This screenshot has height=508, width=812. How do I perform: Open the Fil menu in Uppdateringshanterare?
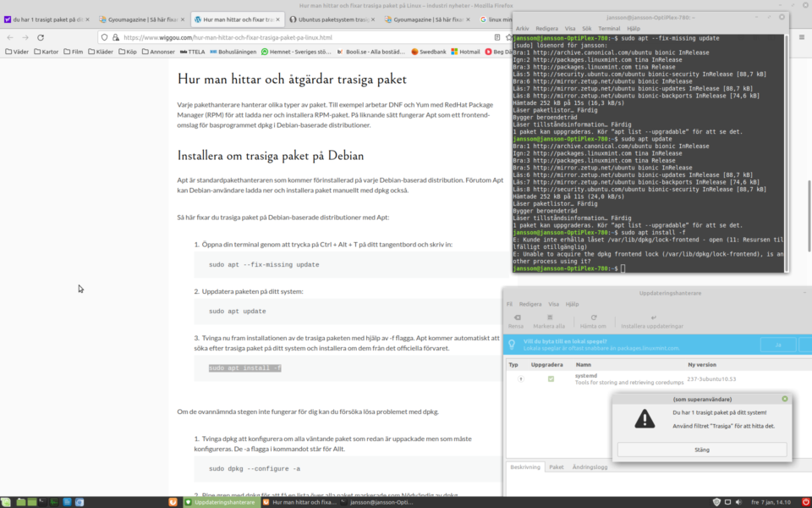point(509,304)
